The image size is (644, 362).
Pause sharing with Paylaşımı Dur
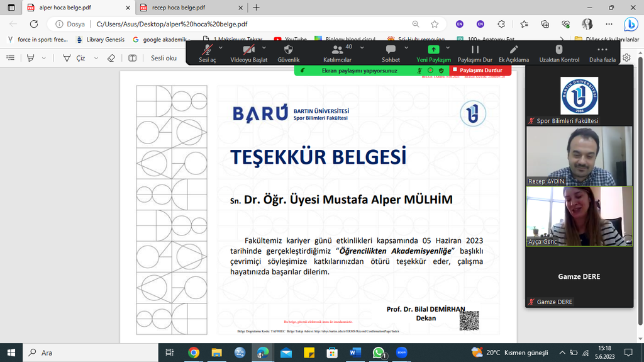coord(475,50)
